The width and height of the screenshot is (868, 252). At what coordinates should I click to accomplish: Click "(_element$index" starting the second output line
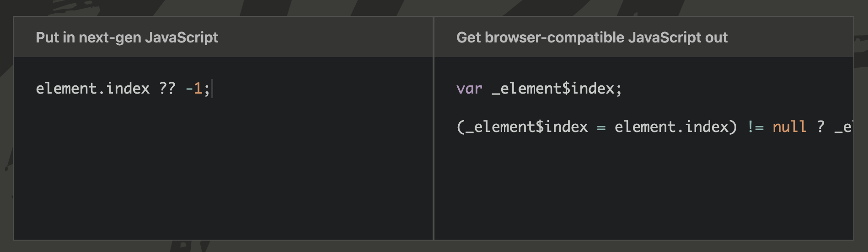(x=522, y=127)
